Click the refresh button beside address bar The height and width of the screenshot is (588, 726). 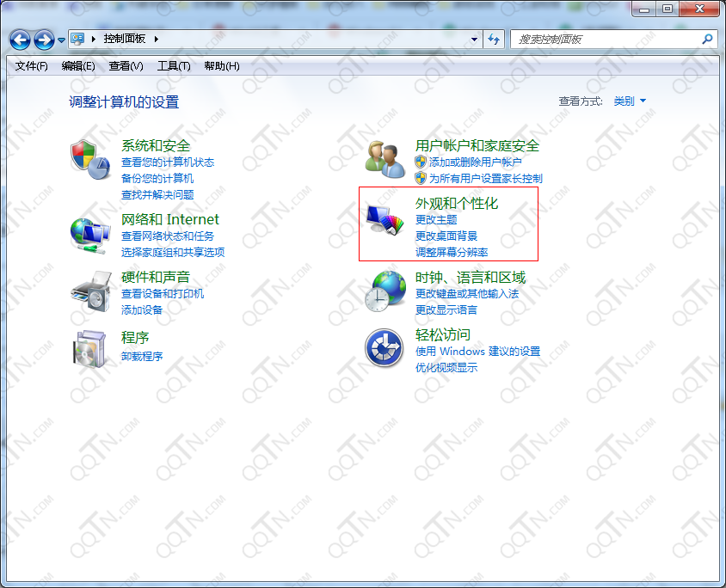(494, 40)
